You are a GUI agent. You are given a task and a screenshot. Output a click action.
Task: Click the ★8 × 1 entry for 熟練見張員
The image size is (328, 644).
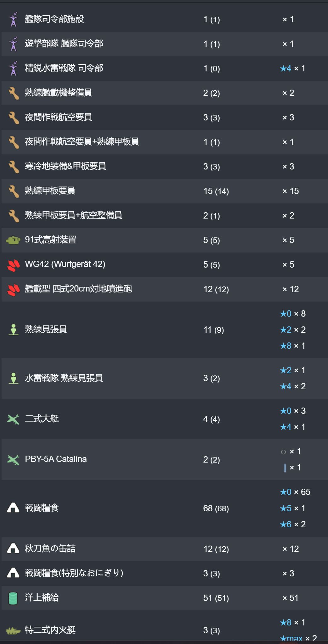tap(293, 346)
